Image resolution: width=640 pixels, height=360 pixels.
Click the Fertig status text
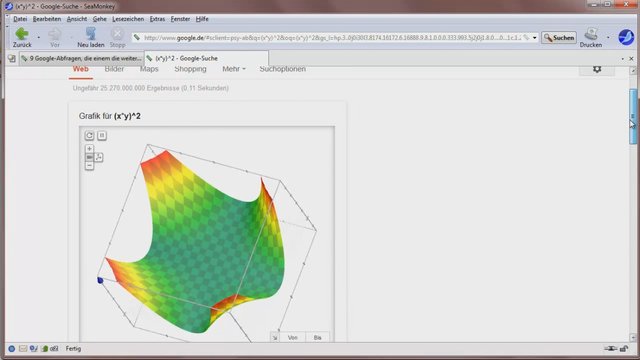point(73,349)
